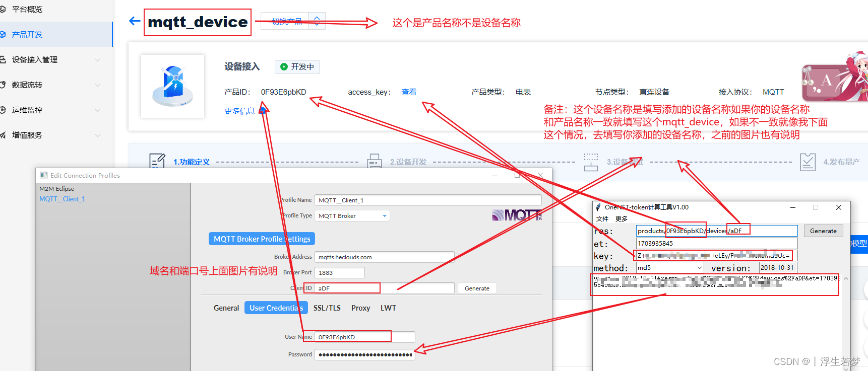Switch to the LWT tab
The image size is (868, 371).
388,308
